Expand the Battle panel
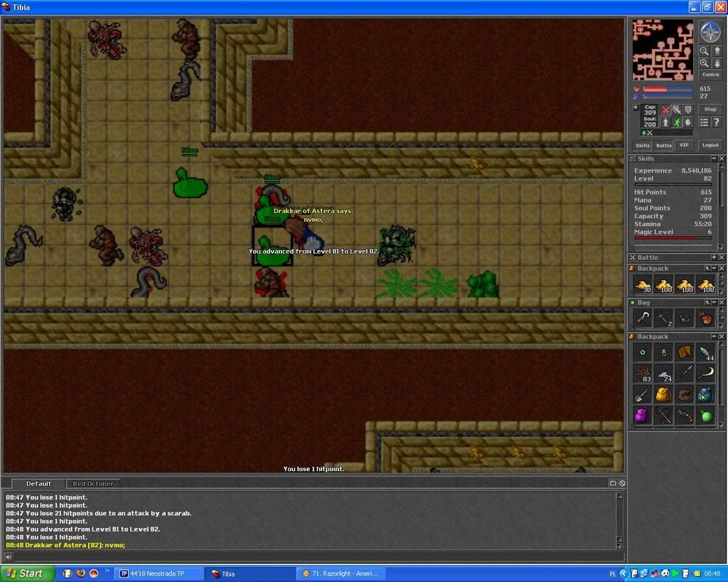This screenshot has height=582, width=728. click(714, 257)
